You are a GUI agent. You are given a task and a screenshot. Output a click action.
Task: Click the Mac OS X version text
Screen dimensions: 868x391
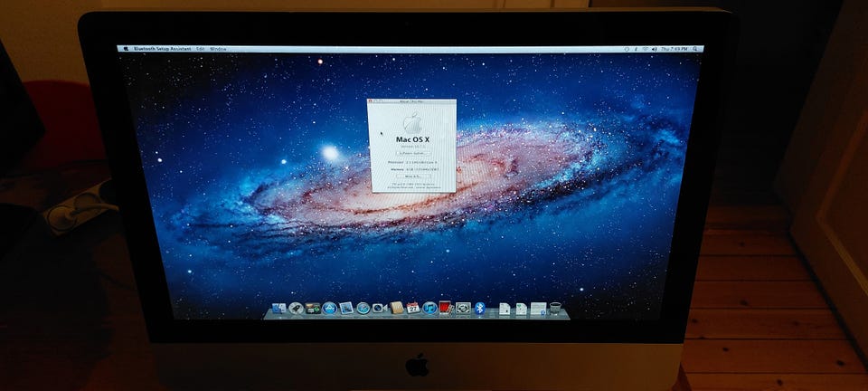(x=413, y=147)
